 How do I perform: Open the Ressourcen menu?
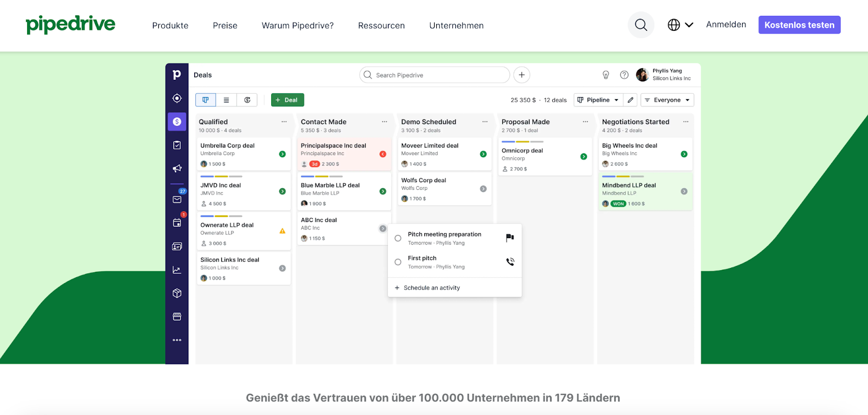381,25
